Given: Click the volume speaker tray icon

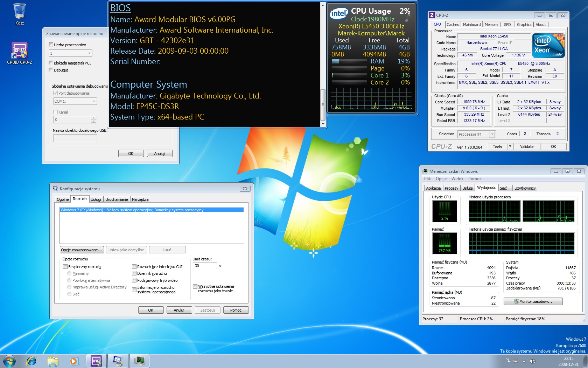Looking at the screenshot, I should point(532,361).
